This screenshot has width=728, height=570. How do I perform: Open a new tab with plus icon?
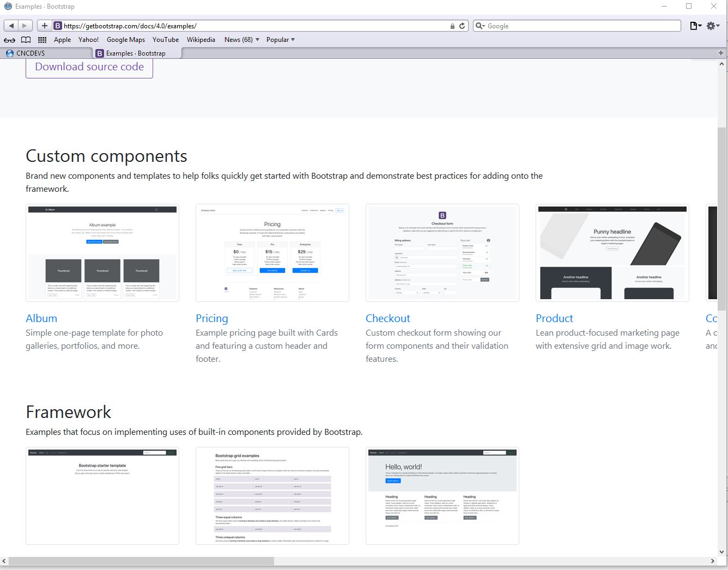point(721,53)
